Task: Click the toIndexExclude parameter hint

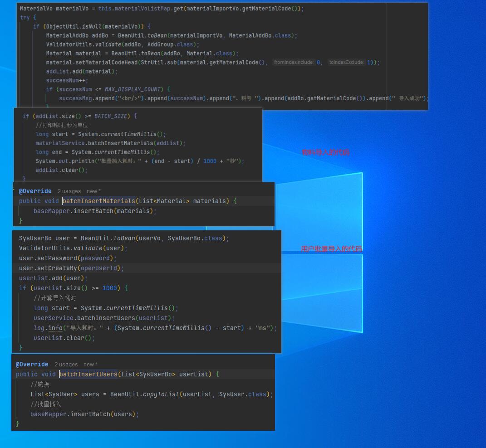Action: pyautogui.click(x=346, y=63)
